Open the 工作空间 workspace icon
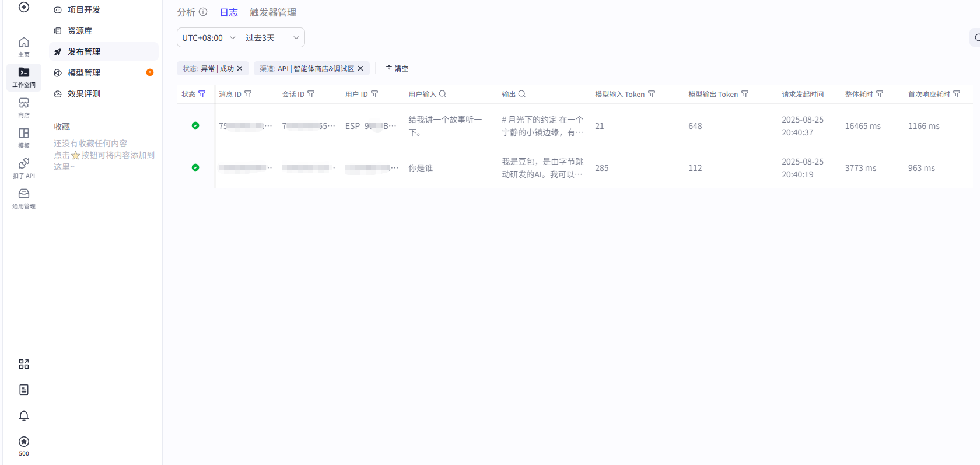This screenshot has height=465, width=980. coord(24,77)
